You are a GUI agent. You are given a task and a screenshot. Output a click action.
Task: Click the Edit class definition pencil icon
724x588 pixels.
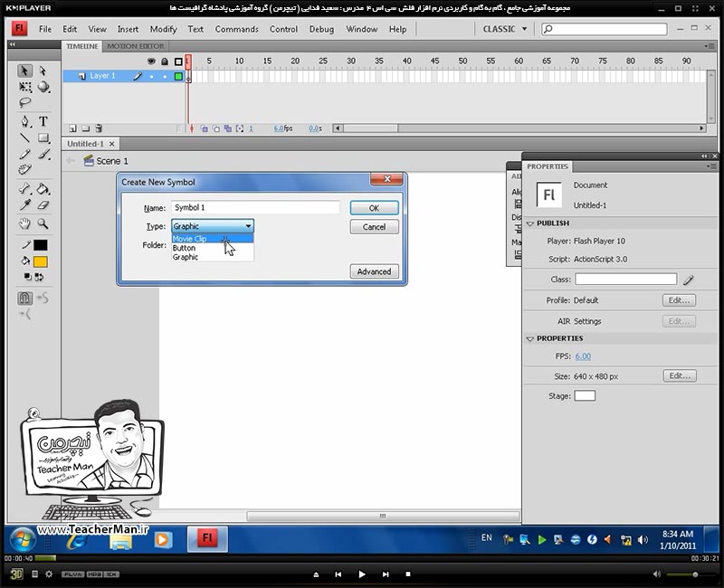pos(689,280)
